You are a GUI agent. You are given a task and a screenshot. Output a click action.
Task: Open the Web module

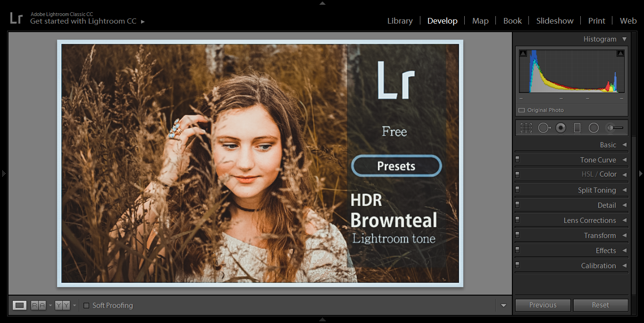pos(628,21)
